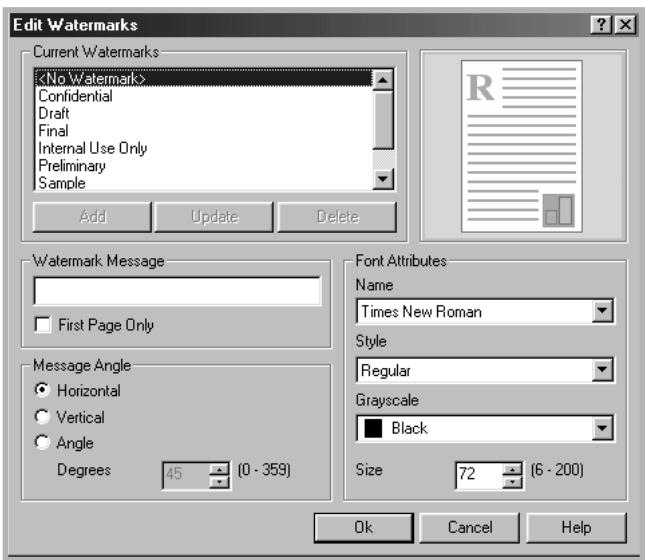Select the Angle radio option
The height and width of the screenshot is (560, 645).
(42, 442)
